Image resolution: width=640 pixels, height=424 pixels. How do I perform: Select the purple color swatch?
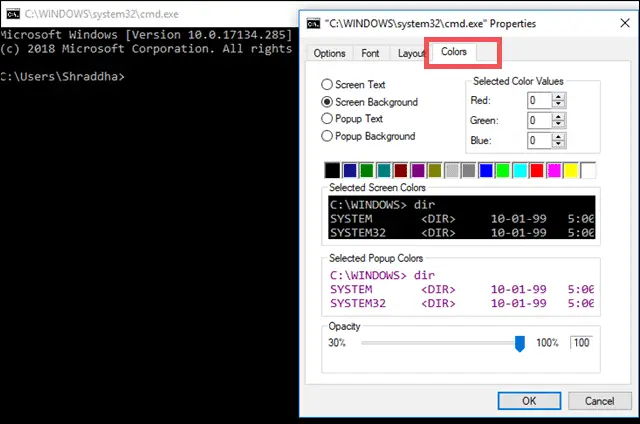point(418,170)
